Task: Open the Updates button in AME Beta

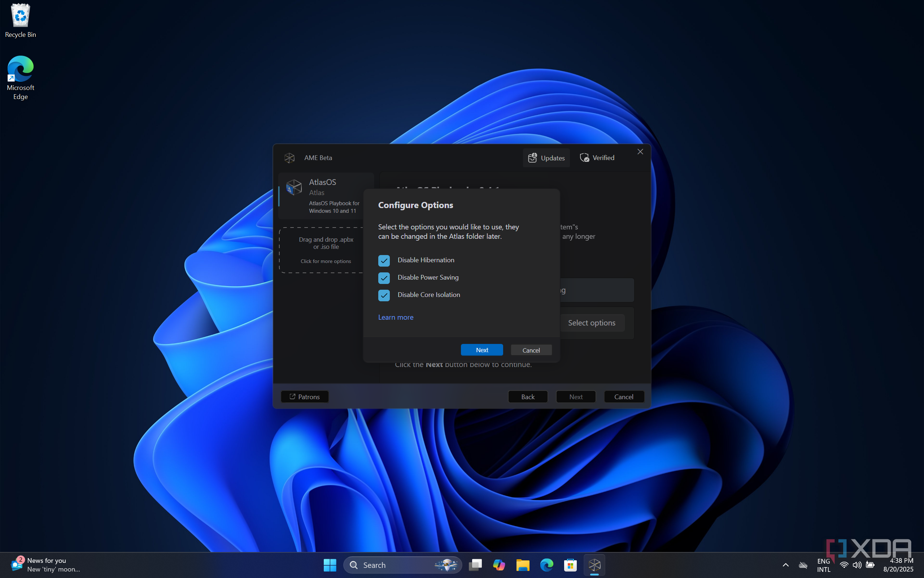Action: pos(546,158)
